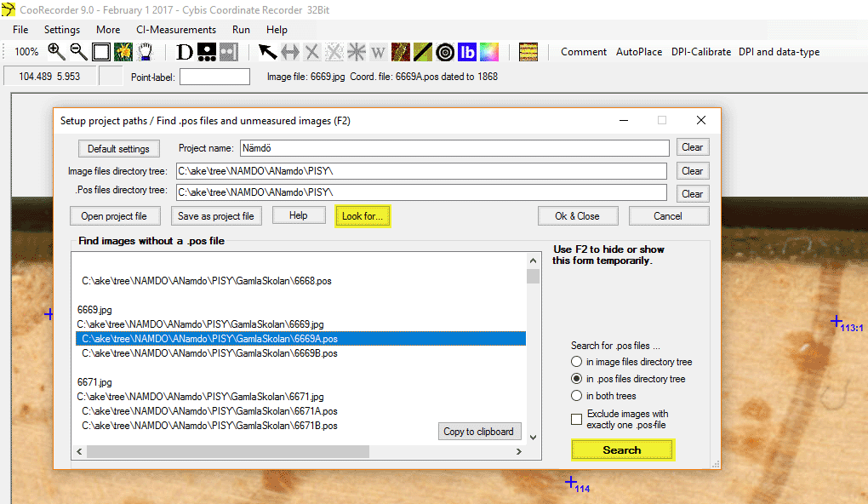Viewport: 868px width, 504px height.
Task: Select 'in image files directory tree' radio
Action: coord(576,362)
